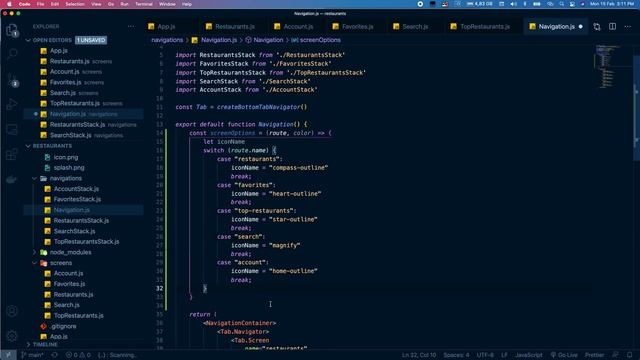Click the 1 UNSAVED badge

[x=91, y=40]
